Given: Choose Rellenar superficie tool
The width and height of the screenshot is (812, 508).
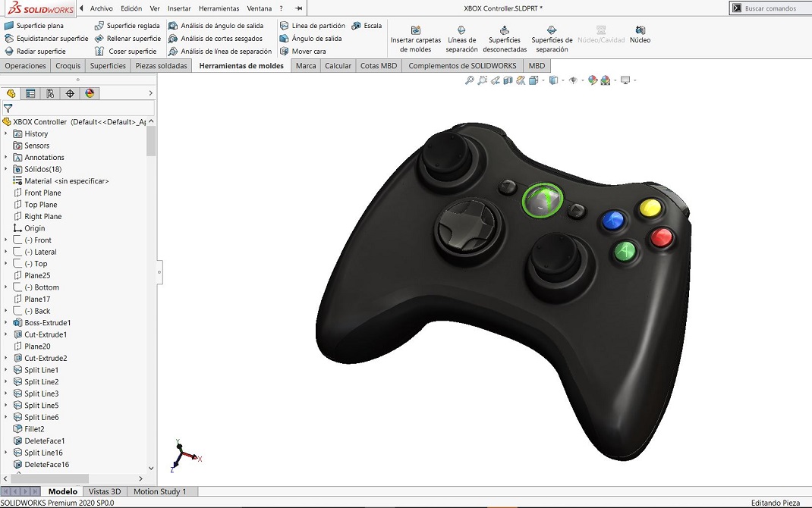Looking at the screenshot, I should [x=128, y=38].
